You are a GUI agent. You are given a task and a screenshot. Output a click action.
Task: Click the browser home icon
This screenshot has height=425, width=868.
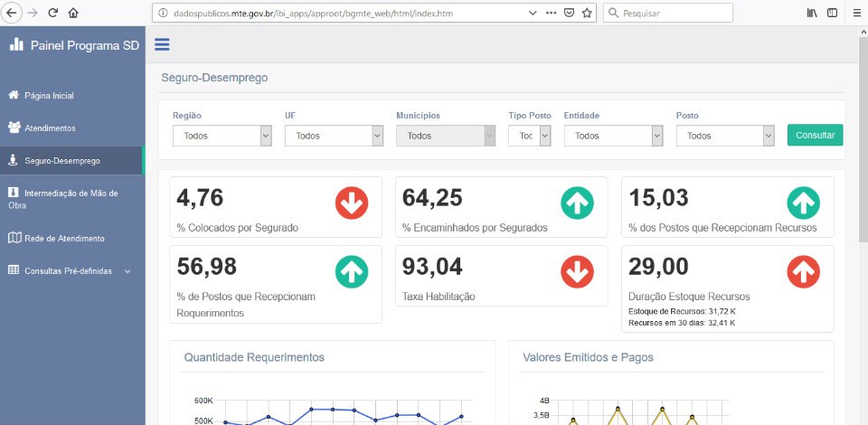[x=73, y=13]
